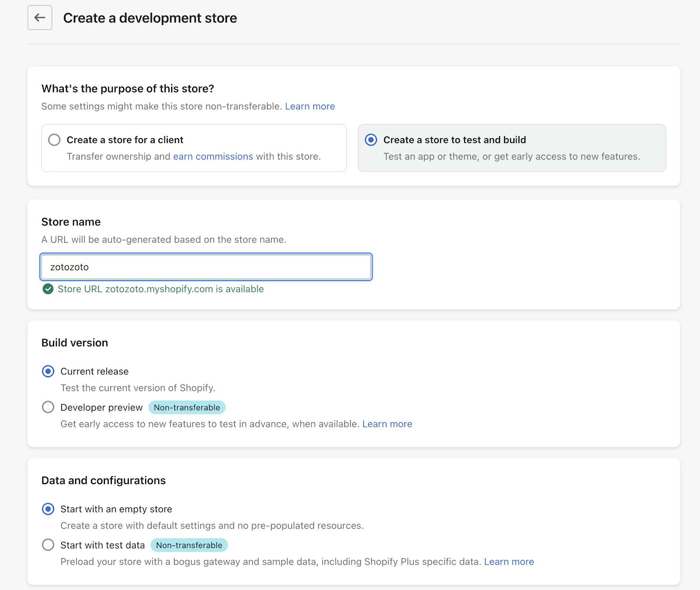Click the Non-transferable badge beside test data
The width and height of the screenshot is (700, 590).
pyautogui.click(x=189, y=545)
